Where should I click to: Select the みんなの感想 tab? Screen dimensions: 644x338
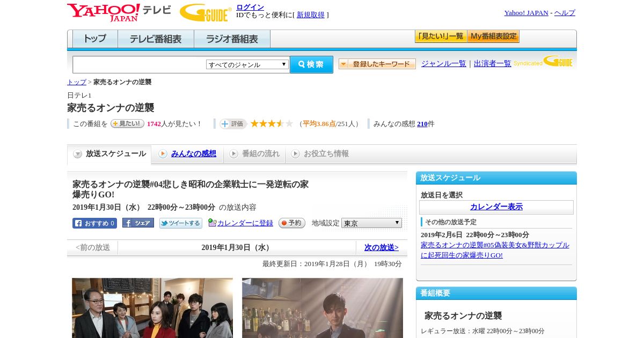coord(188,154)
